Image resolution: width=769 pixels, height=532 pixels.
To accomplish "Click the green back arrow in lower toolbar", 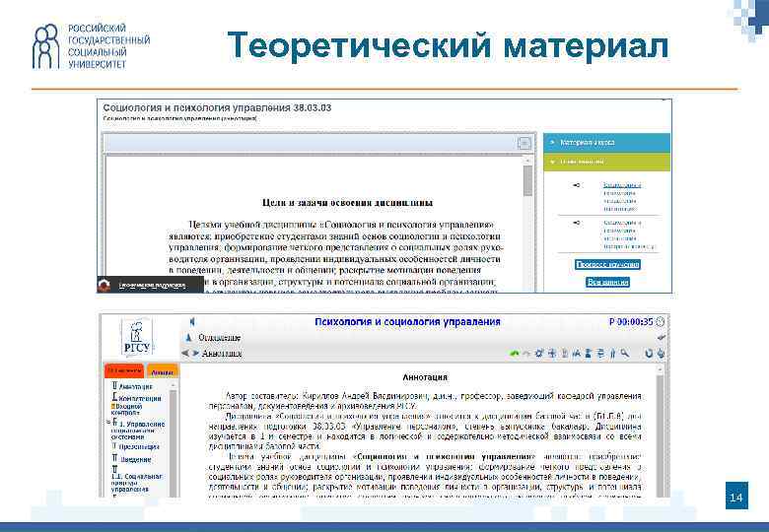I will tap(514, 354).
